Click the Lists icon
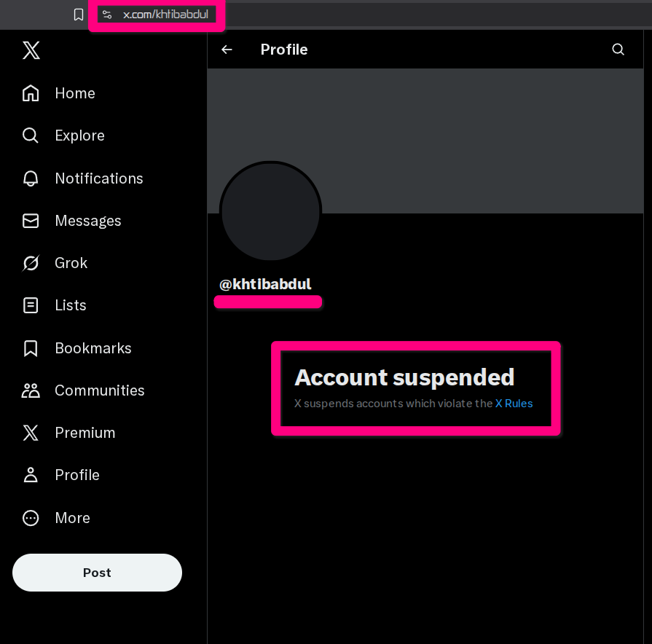 [31, 305]
